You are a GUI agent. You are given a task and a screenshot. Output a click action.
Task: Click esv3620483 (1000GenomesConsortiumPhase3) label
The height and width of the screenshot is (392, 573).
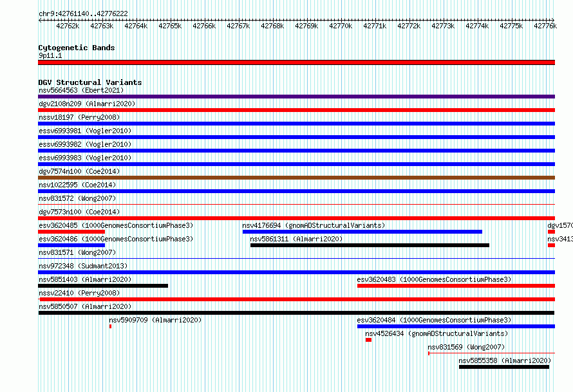click(x=434, y=279)
